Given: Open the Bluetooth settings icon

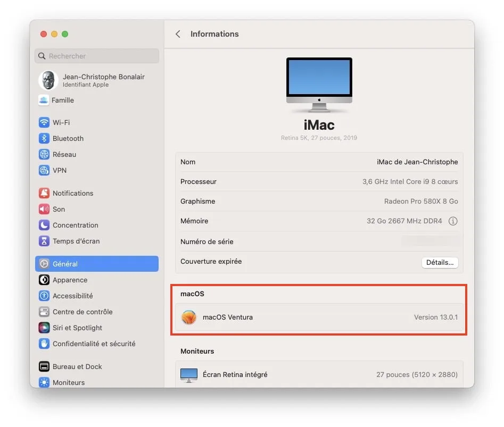Looking at the screenshot, I should click(44, 138).
